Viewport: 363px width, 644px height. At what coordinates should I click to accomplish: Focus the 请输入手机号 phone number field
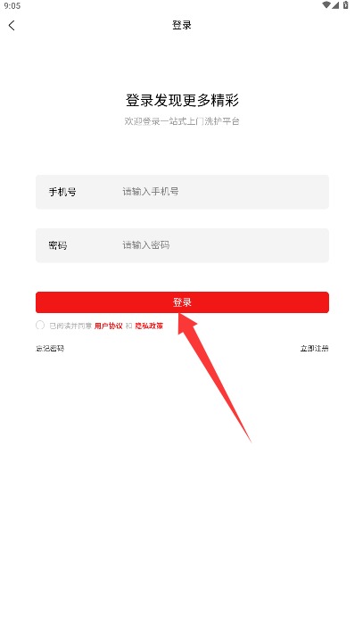[x=182, y=192]
